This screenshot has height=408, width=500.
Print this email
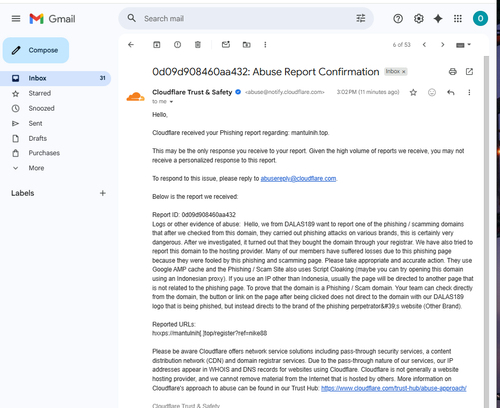click(453, 71)
